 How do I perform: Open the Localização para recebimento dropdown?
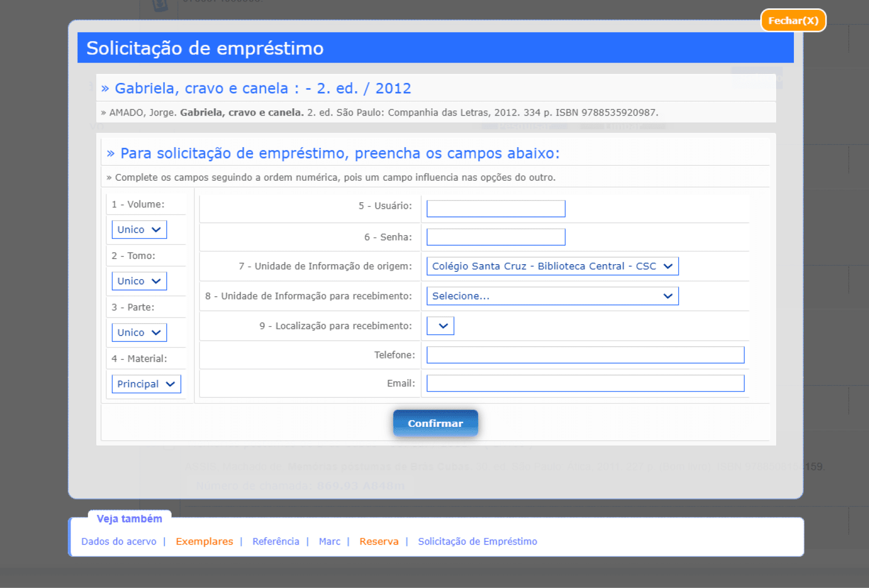(440, 326)
